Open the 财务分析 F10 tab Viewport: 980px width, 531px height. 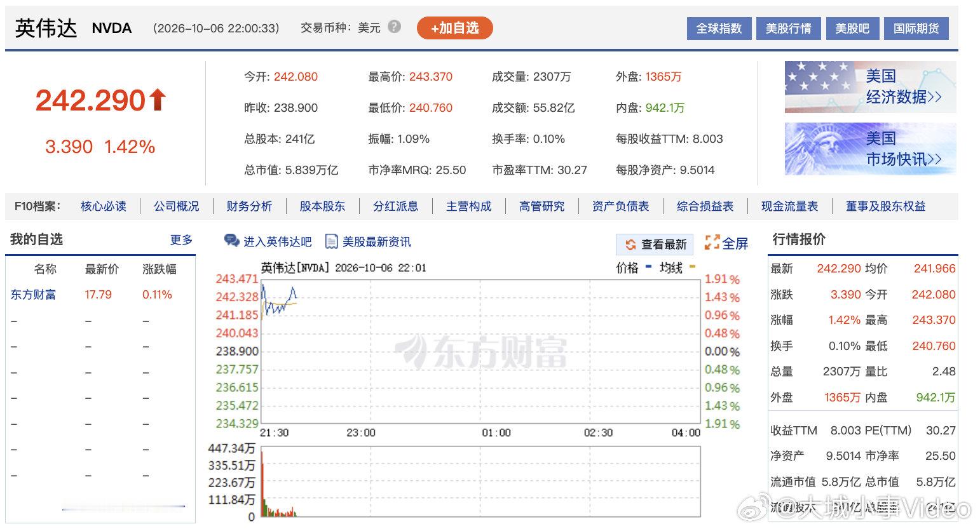click(250, 206)
